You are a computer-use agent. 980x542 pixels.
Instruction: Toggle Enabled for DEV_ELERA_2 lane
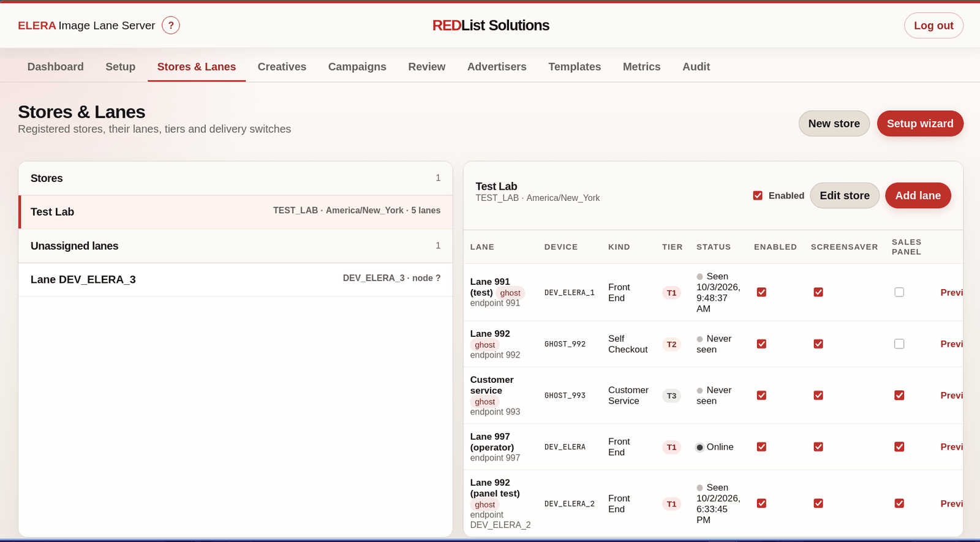click(x=761, y=503)
